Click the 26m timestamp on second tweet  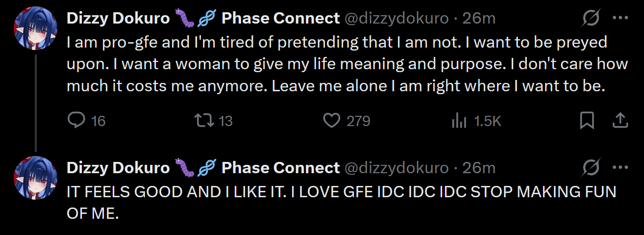pyautogui.click(x=478, y=168)
